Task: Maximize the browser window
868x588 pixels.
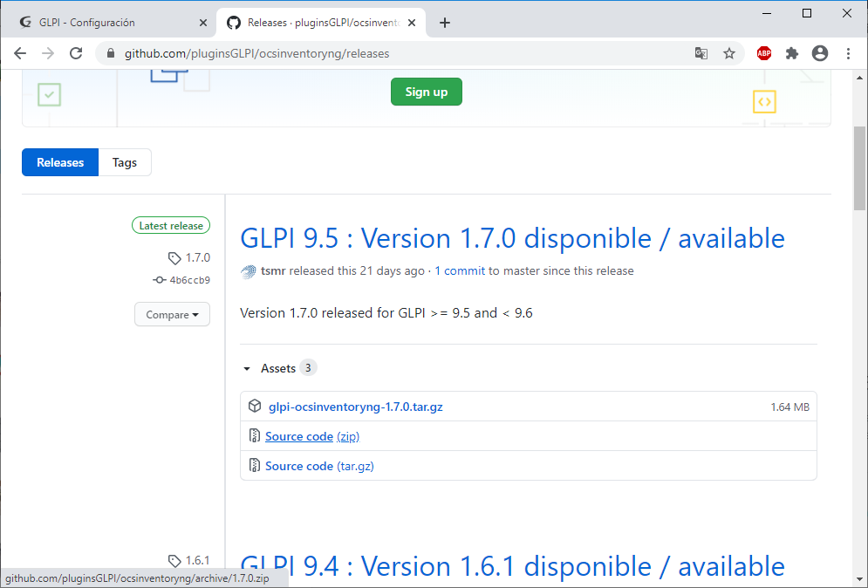Action: (x=807, y=13)
